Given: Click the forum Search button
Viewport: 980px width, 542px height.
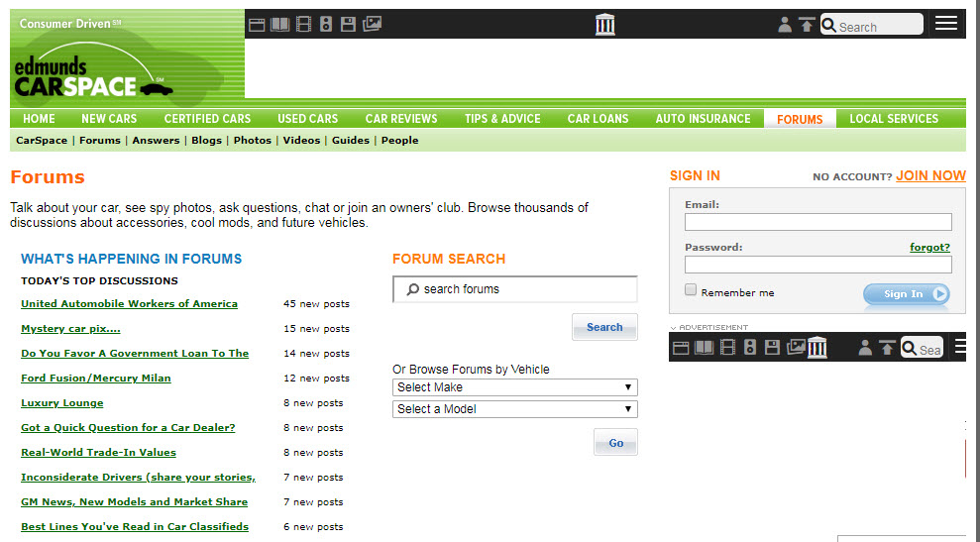Looking at the screenshot, I should [604, 327].
